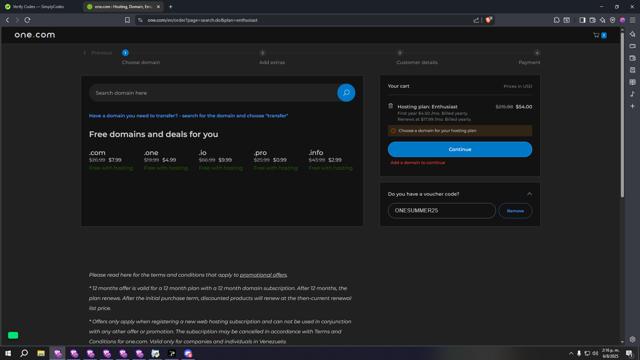The width and height of the screenshot is (640, 360).
Task: Focus the Search domain here field
Action: pos(213,93)
